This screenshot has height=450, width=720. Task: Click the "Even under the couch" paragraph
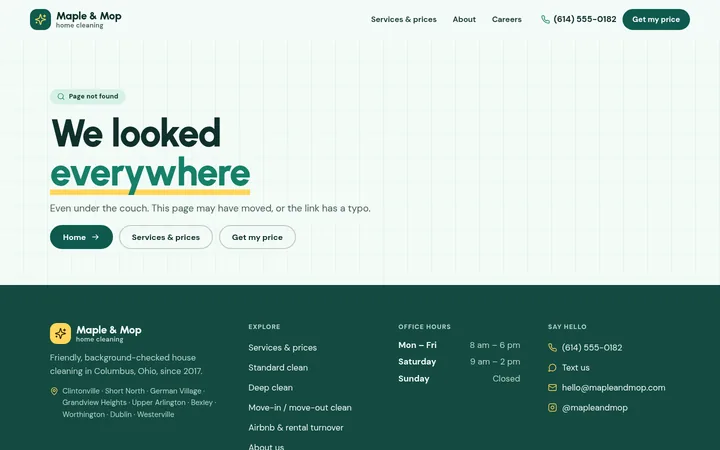point(210,208)
